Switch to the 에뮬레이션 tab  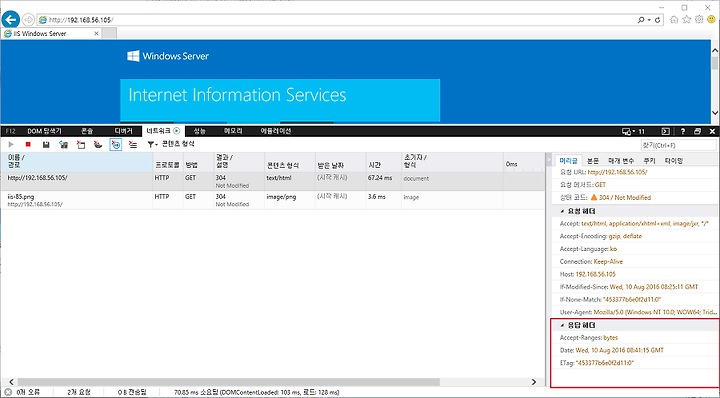coord(276,131)
